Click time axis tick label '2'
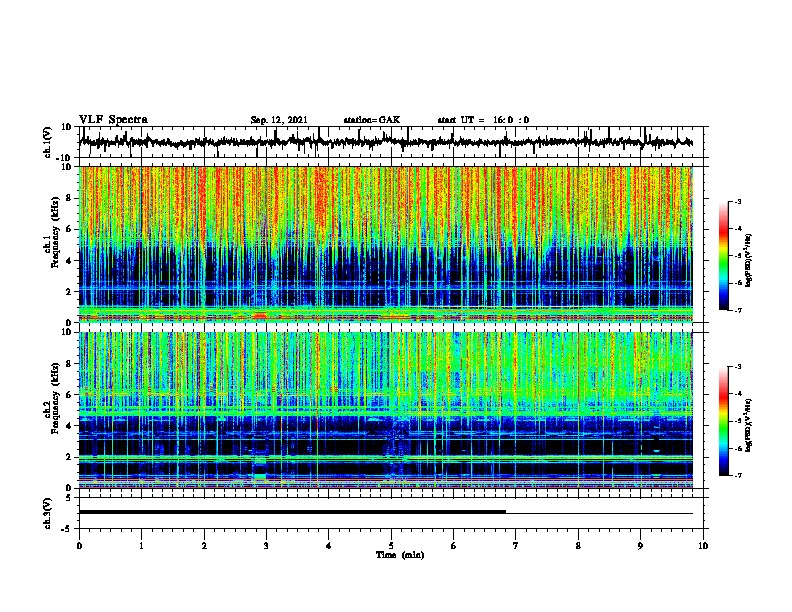 pos(204,546)
